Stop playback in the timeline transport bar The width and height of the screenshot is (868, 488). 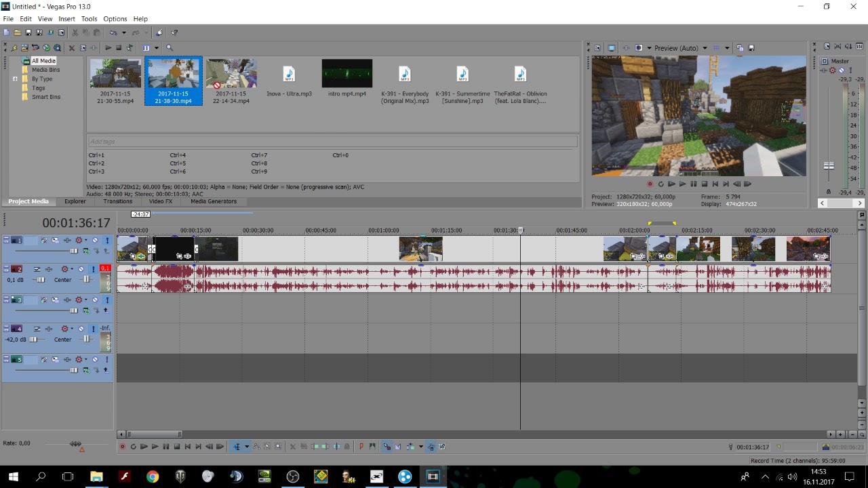coord(177,447)
